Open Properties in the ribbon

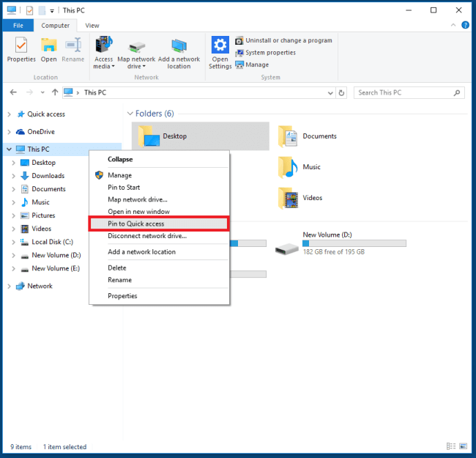point(21,50)
